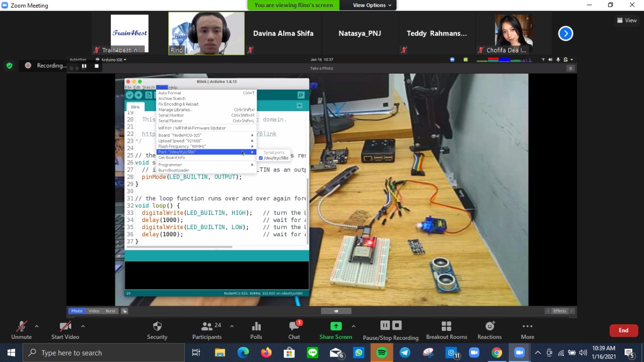The width and height of the screenshot is (644, 362).
Task: Toggle Start Video camera
Action: (65, 327)
